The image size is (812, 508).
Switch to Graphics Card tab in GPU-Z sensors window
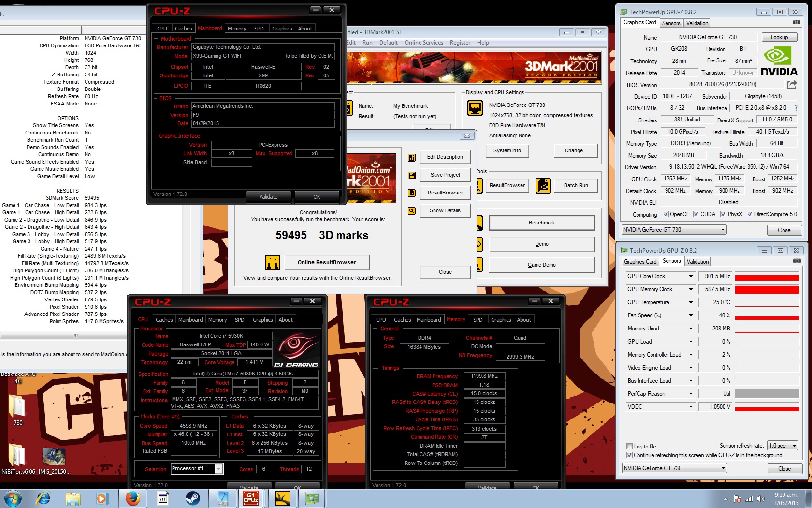[640, 262]
